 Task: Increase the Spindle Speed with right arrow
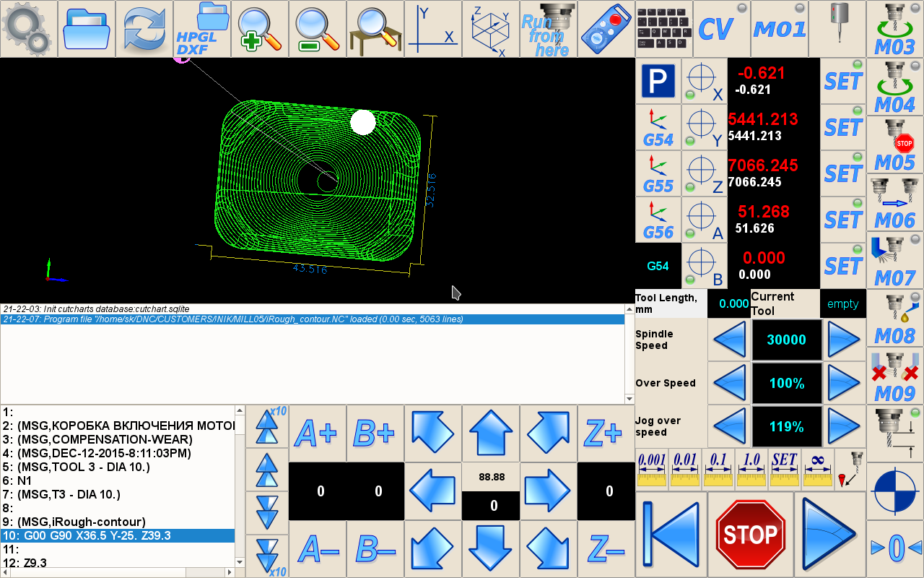coord(844,340)
